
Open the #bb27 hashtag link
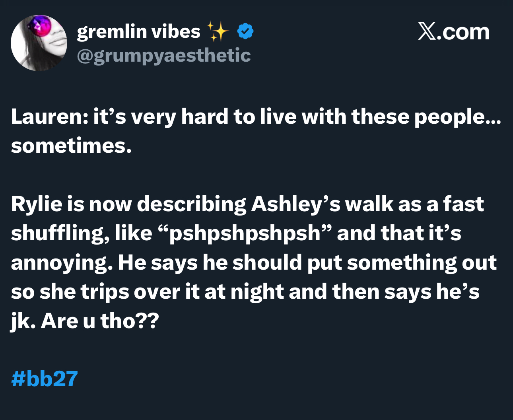point(44,378)
